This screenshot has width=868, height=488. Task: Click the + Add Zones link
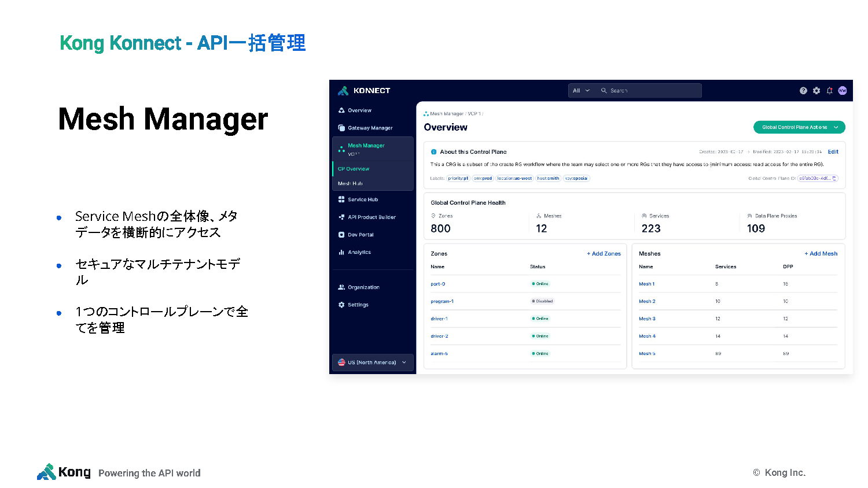pyautogui.click(x=604, y=254)
